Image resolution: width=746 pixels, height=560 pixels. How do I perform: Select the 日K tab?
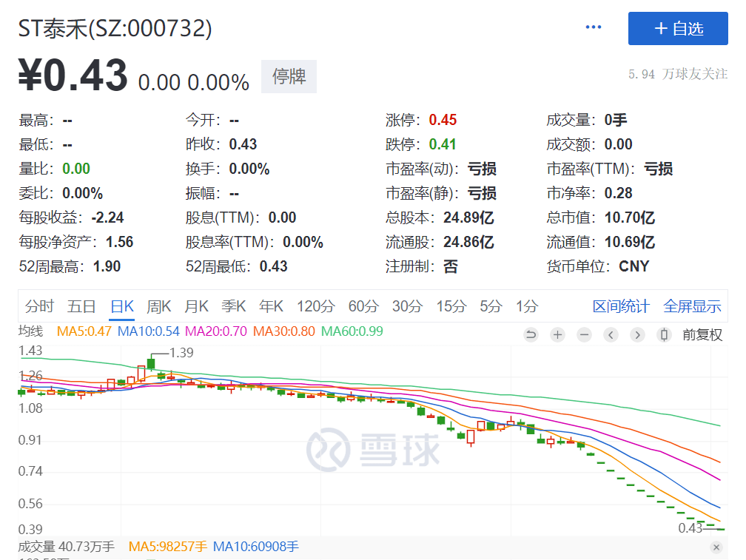pyautogui.click(x=122, y=306)
